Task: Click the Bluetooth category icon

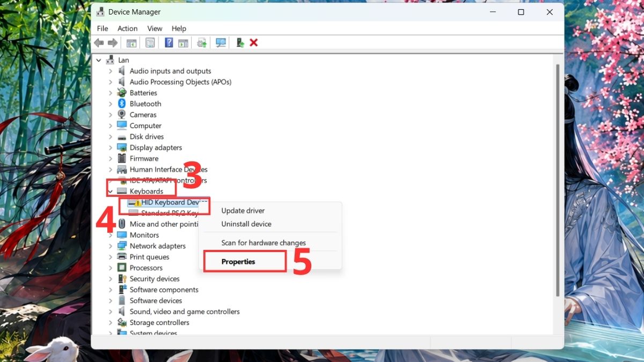Action: click(x=122, y=104)
